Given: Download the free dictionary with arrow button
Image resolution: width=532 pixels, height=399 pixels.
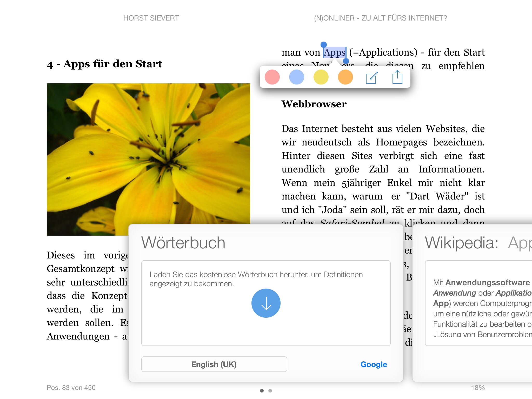Looking at the screenshot, I should click(x=266, y=303).
